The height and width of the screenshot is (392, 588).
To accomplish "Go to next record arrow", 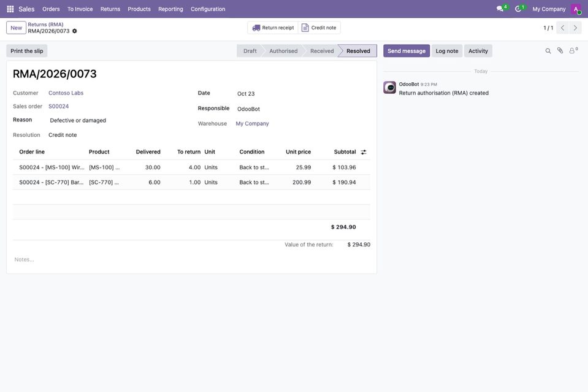I will tap(575, 28).
